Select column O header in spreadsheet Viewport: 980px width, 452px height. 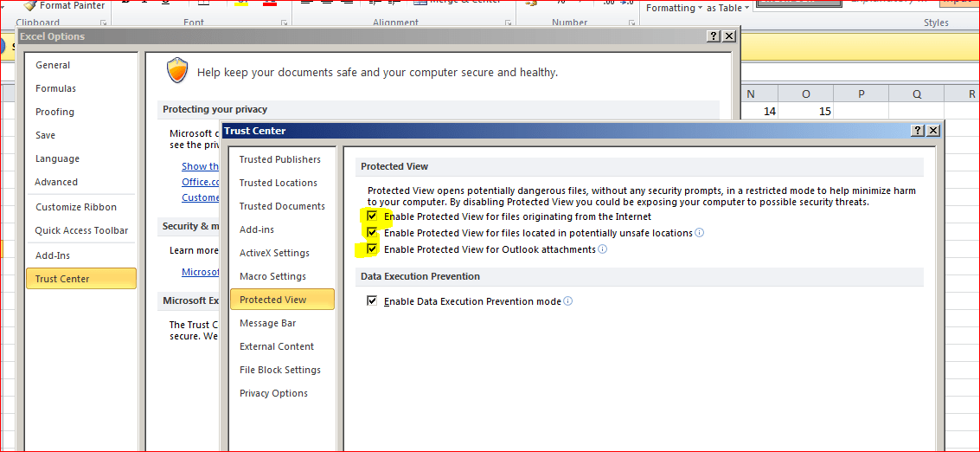(805, 94)
